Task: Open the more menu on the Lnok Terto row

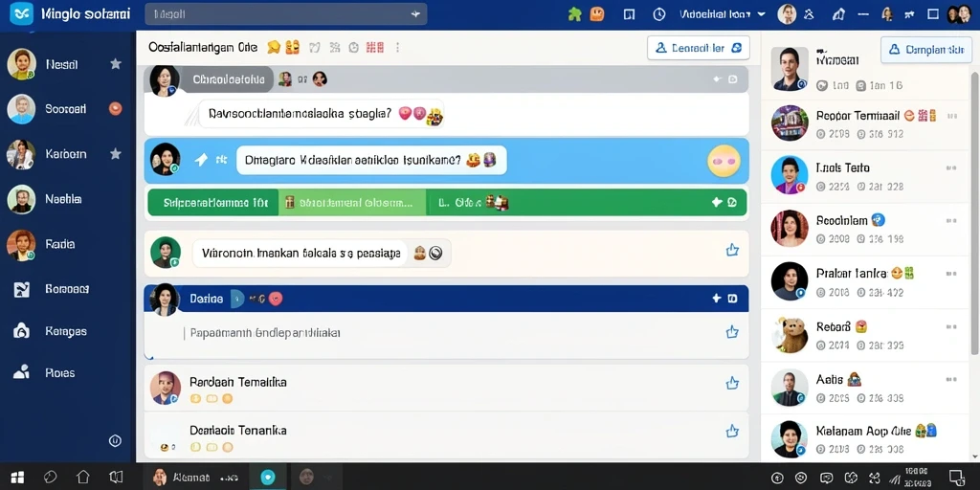Action: click(x=952, y=168)
